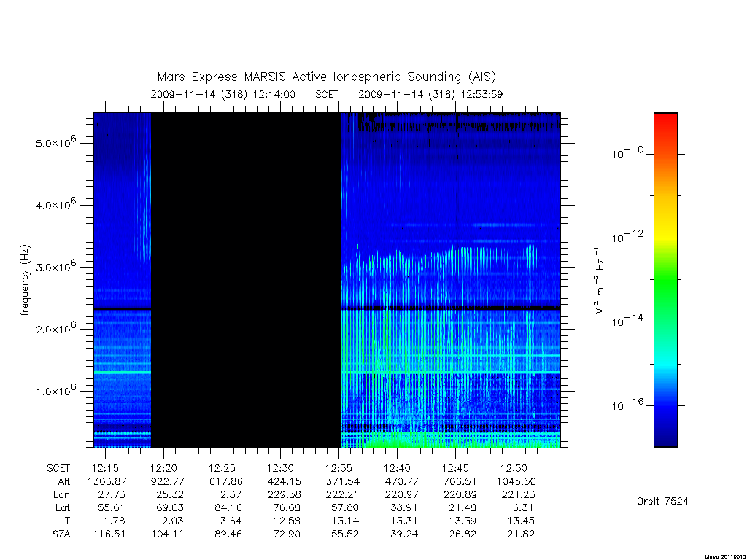Click SZA value 116.51
The image size is (747, 560).
pyautogui.click(x=109, y=534)
